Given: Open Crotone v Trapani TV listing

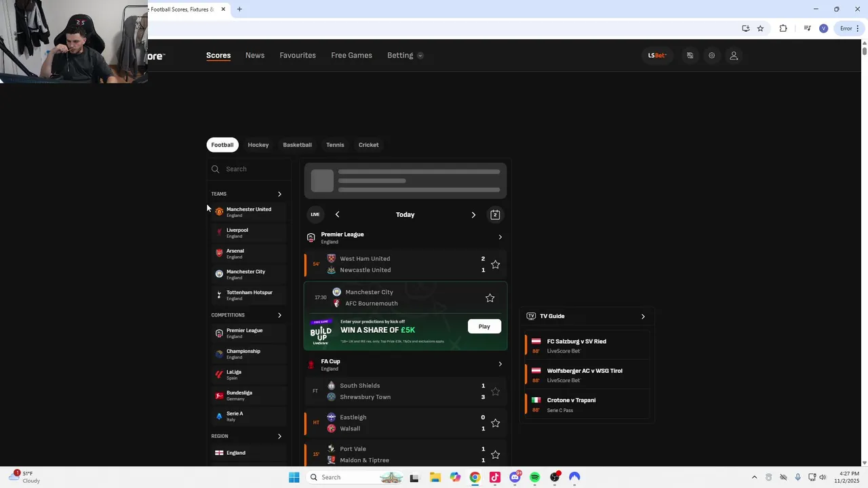Looking at the screenshot, I should 587,404.
